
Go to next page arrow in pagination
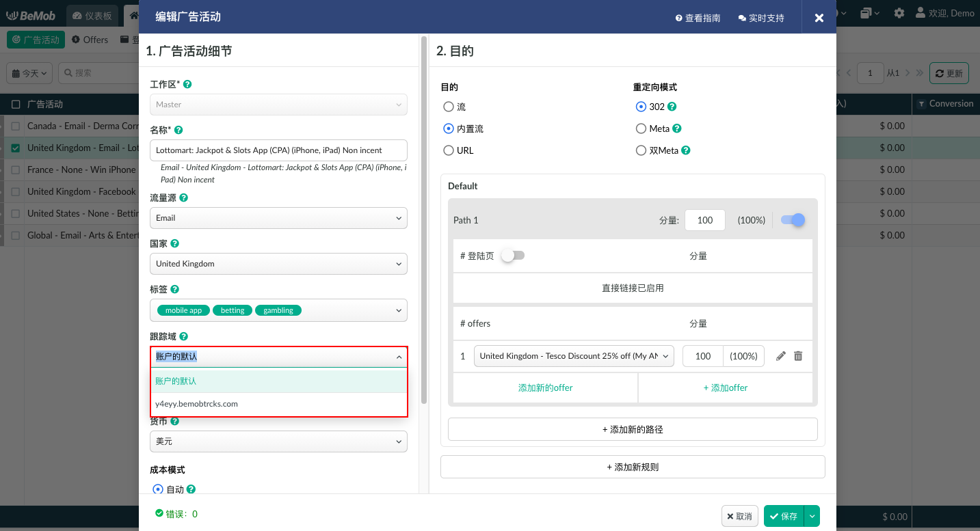coord(907,72)
